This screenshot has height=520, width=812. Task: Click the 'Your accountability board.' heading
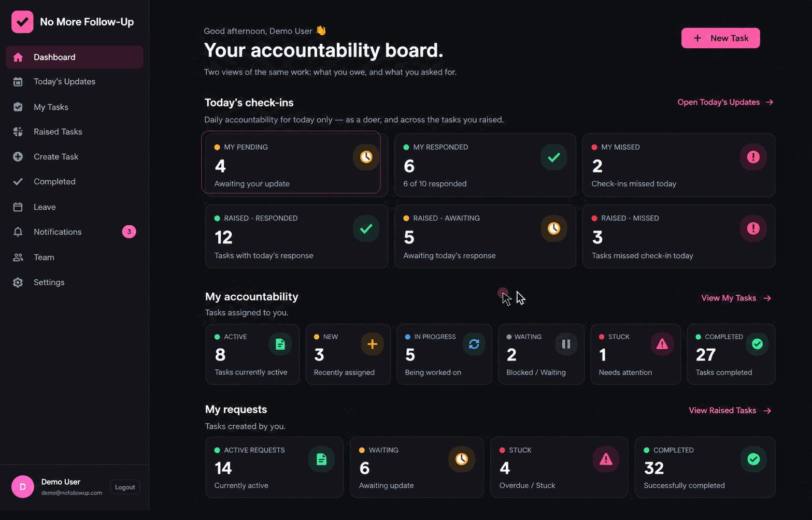coord(324,50)
